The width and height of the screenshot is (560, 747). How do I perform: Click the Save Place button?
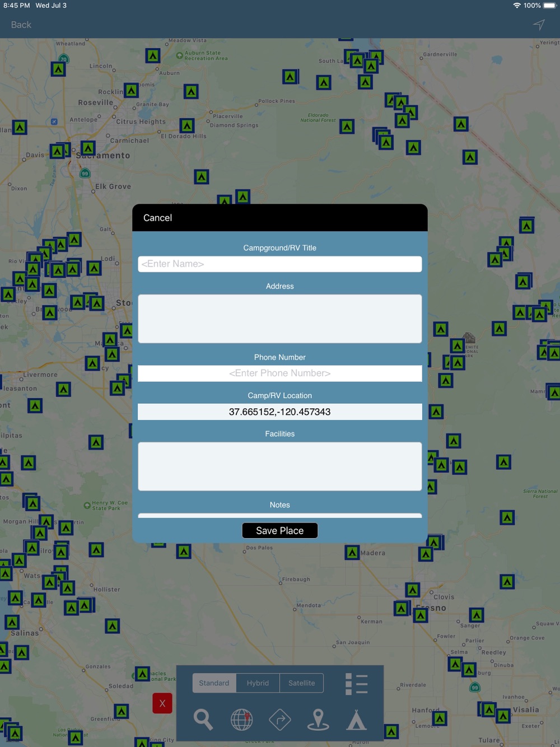coord(280,530)
